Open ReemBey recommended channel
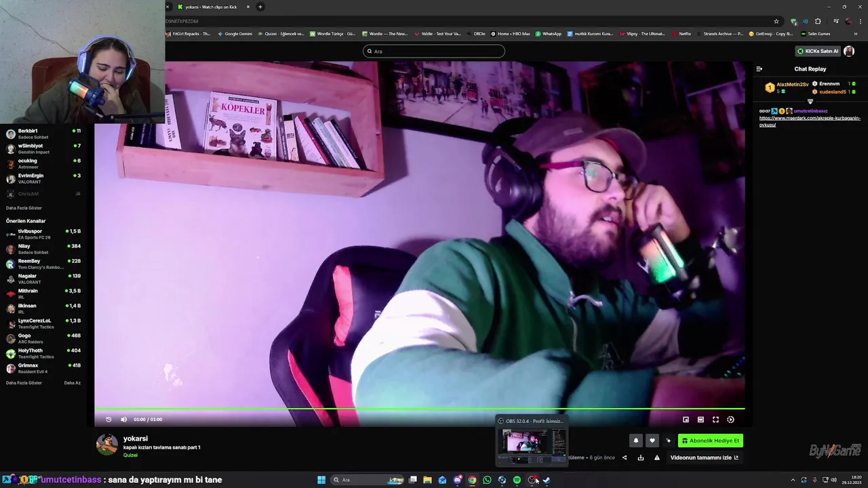Image resolution: width=868 pixels, height=488 pixels. pos(43,264)
